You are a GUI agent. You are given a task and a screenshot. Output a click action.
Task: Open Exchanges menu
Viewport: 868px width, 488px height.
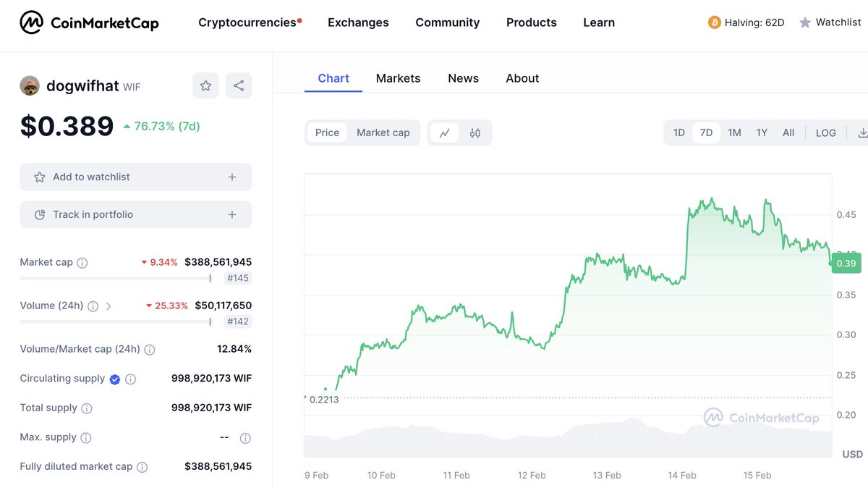pyautogui.click(x=358, y=22)
